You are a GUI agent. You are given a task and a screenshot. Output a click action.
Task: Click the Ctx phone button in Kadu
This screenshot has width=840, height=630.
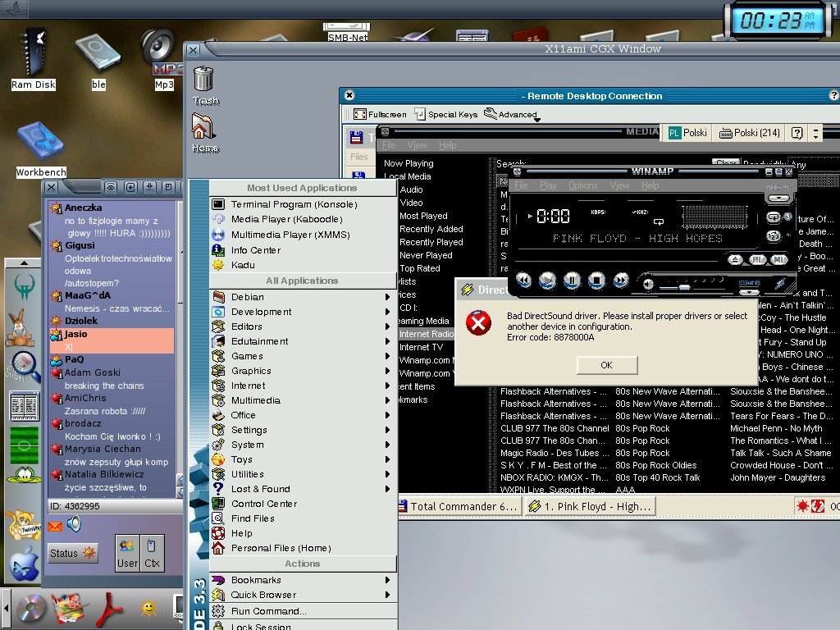[152, 553]
